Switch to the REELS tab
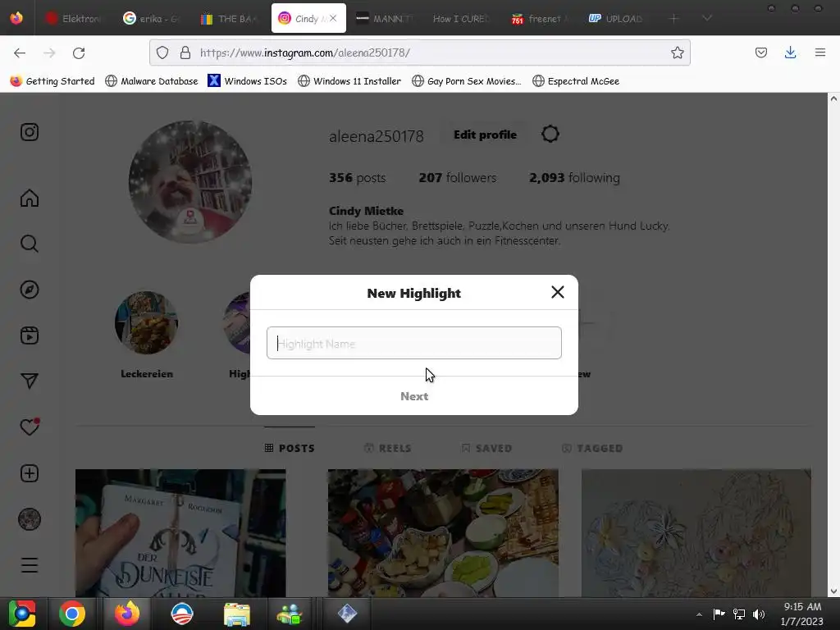840x630 pixels. 387,448
